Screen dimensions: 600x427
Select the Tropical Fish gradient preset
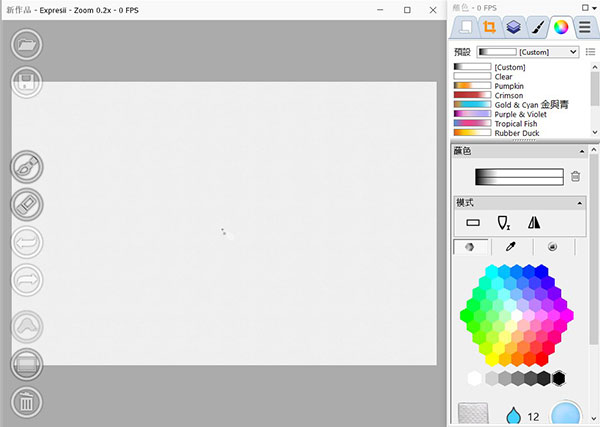pos(495,124)
